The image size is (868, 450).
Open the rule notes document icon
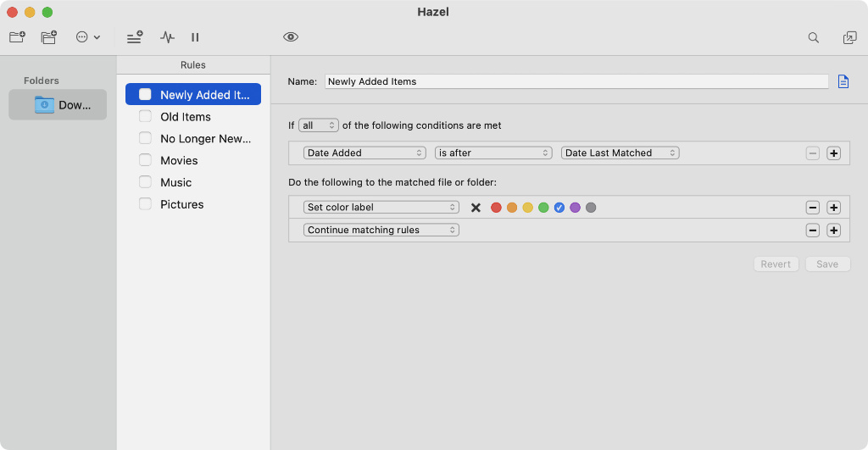click(x=843, y=81)
